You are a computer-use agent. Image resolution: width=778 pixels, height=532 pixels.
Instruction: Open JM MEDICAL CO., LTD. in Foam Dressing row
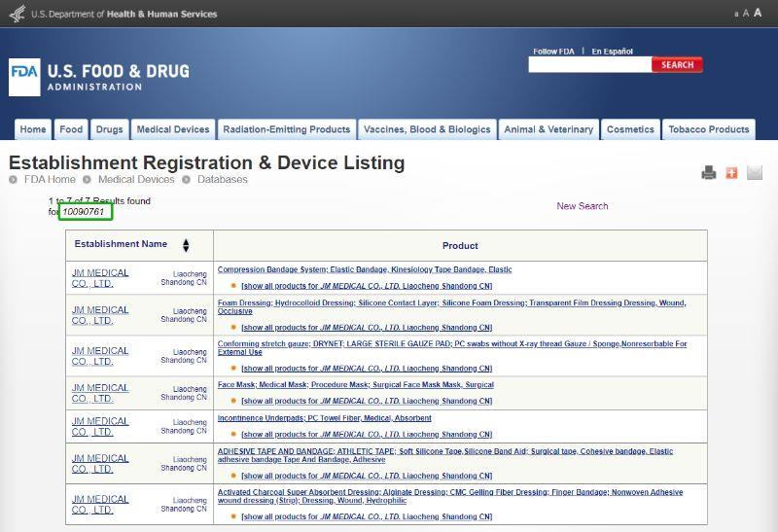click(100, 315)
